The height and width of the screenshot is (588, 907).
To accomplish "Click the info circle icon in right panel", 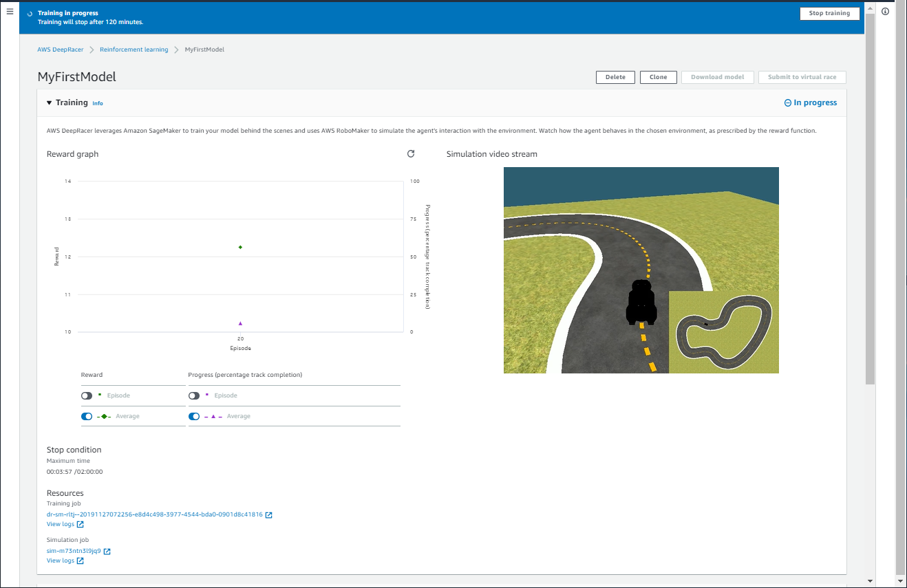I will pyautogui.click(x=885, y=12).
